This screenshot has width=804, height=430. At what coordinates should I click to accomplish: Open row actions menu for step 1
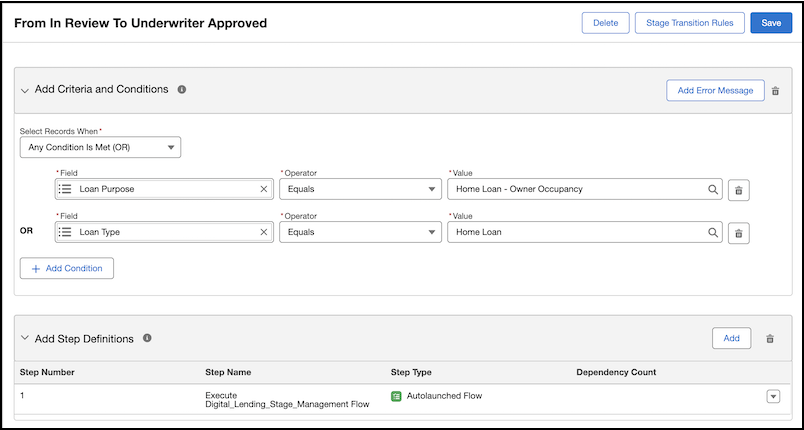[773, 397]
